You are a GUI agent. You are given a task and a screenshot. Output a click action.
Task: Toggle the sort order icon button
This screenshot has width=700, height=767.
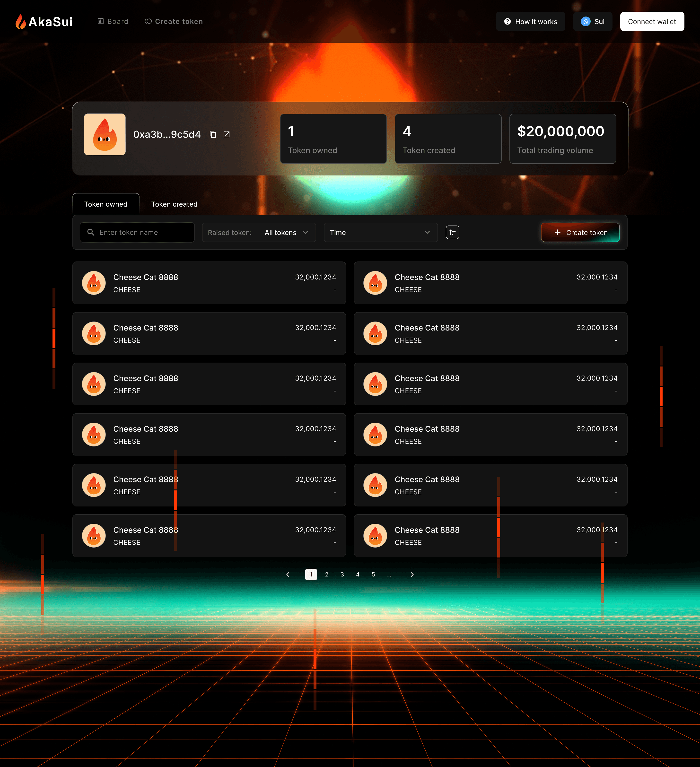[452, 233]
